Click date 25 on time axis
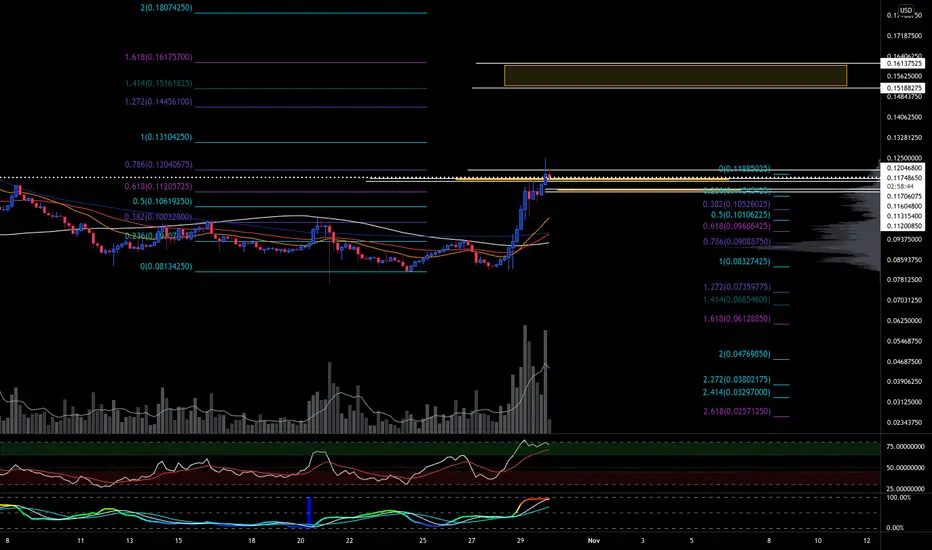The width and height of the screenshot is (932, 550). click(x=423, y=540)
